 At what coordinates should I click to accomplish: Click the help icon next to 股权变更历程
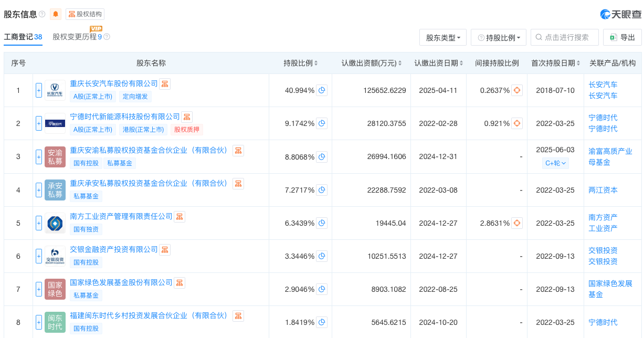pyautogui.click(x=107, y=37)
